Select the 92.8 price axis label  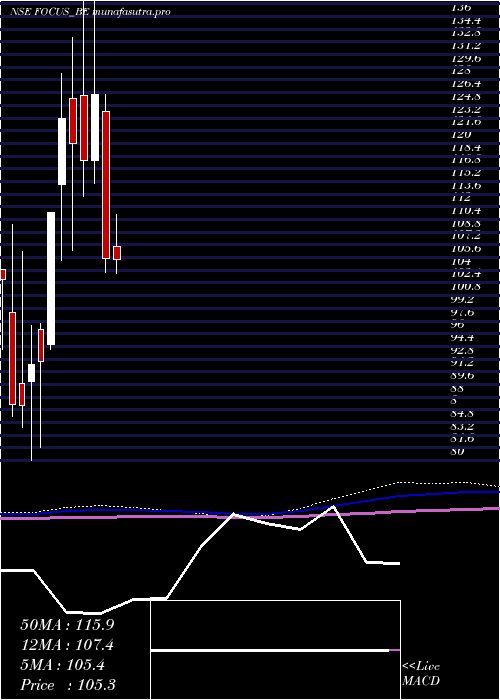464,349
